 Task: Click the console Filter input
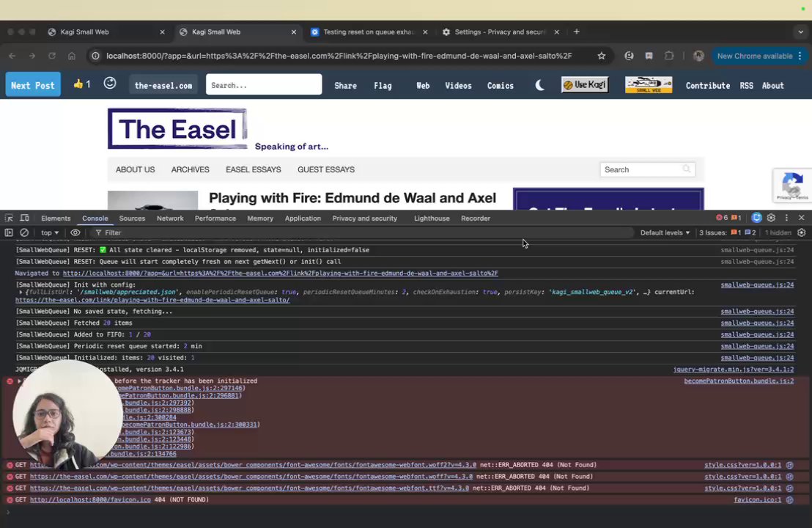click(363, 232)
